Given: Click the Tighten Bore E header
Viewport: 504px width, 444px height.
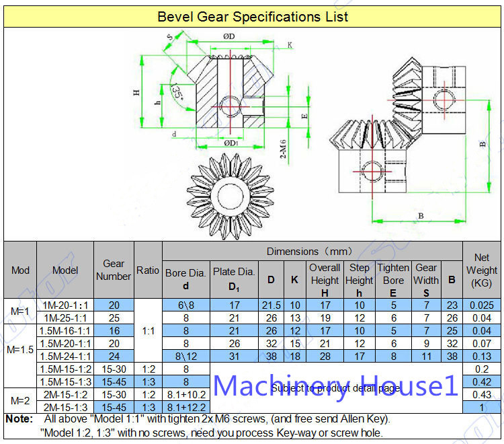Looking at the screenshot, I should click(x=393, y=279).
